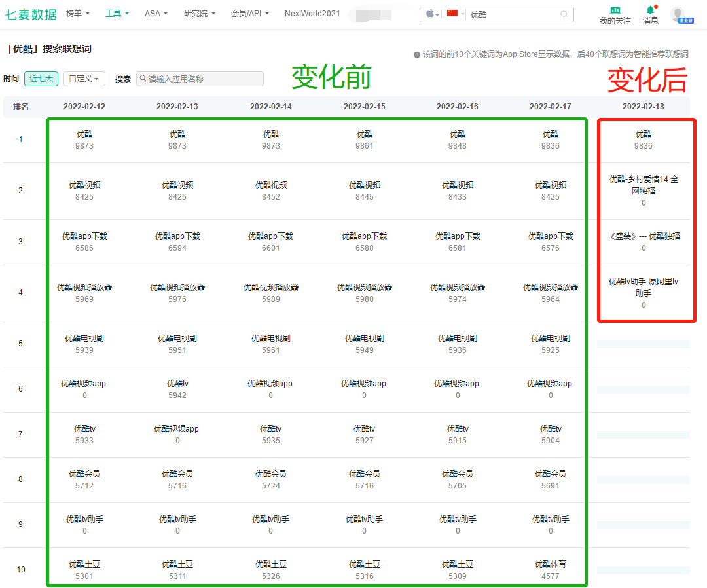Screen dimensions: 707x588
Task: Open the China flag country selector
Action: point(455,14)
